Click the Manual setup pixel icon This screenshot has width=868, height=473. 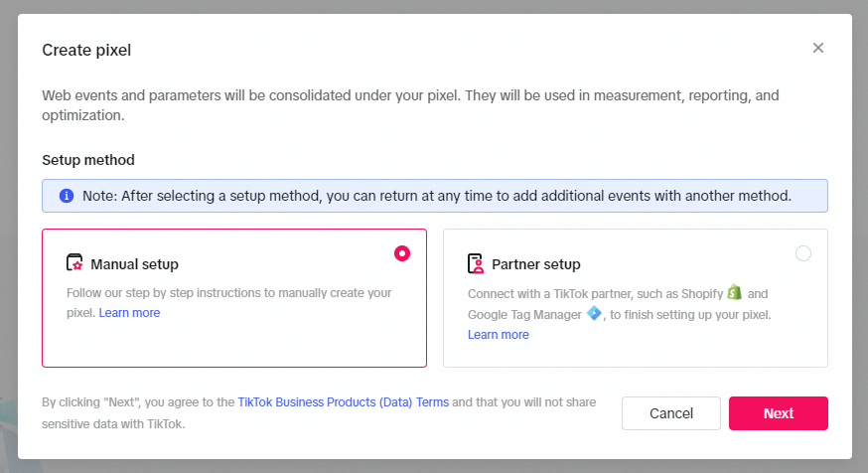tap(74, 262)
